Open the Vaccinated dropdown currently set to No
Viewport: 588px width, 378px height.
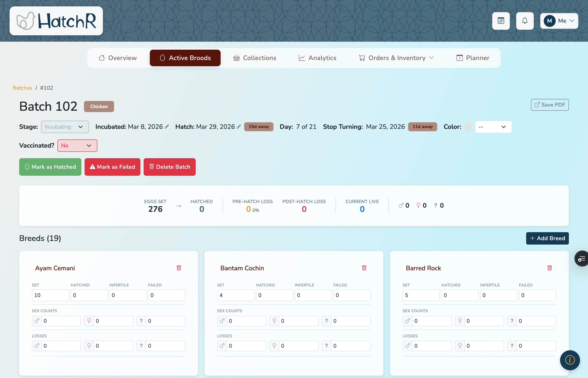[x=77, y=145]
